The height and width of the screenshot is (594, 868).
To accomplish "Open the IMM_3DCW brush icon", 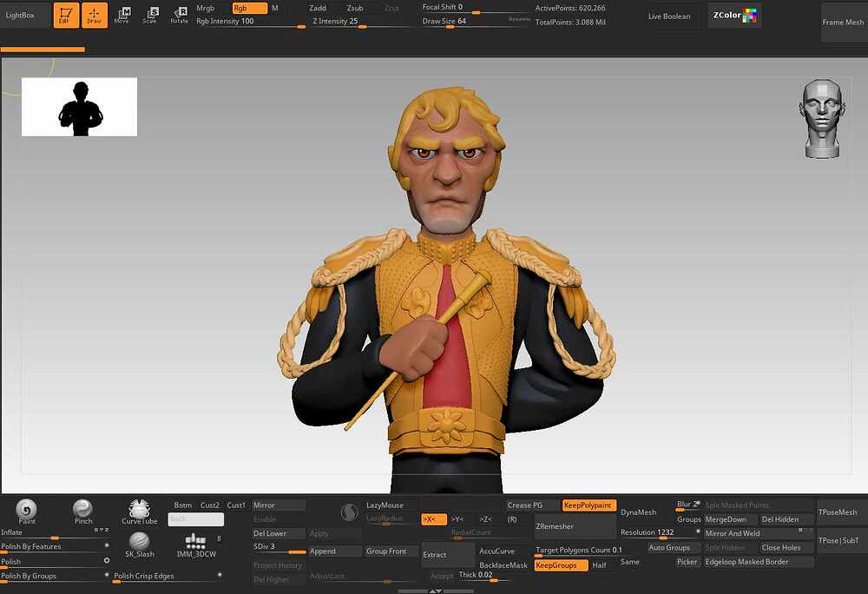I will [196, 544].
